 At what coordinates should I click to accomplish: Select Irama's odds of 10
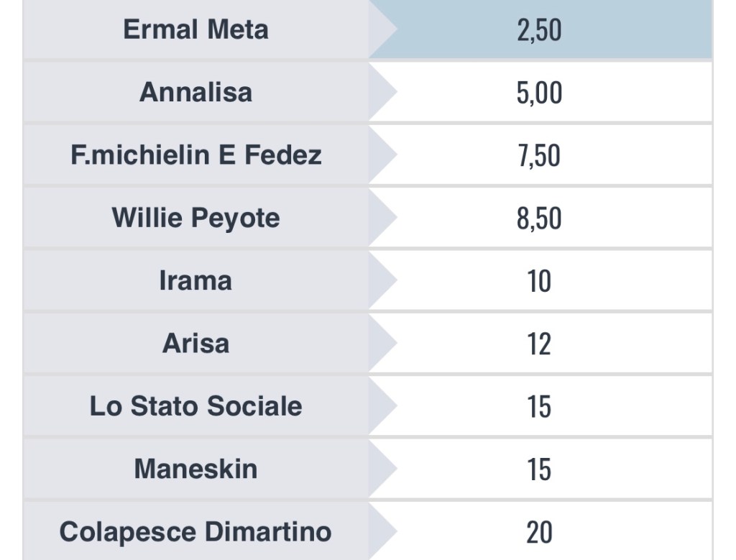tap(539, 280)
